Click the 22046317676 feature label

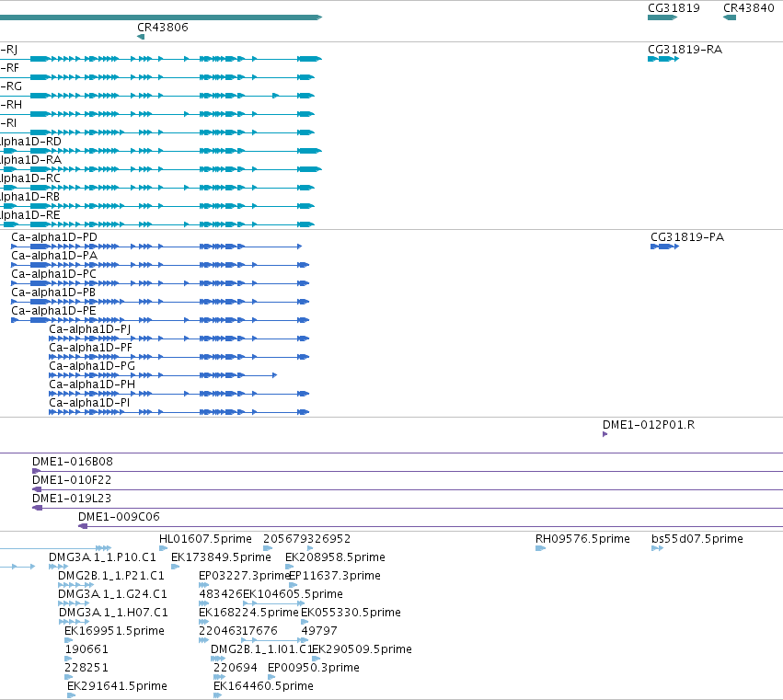tap(238, 632)
